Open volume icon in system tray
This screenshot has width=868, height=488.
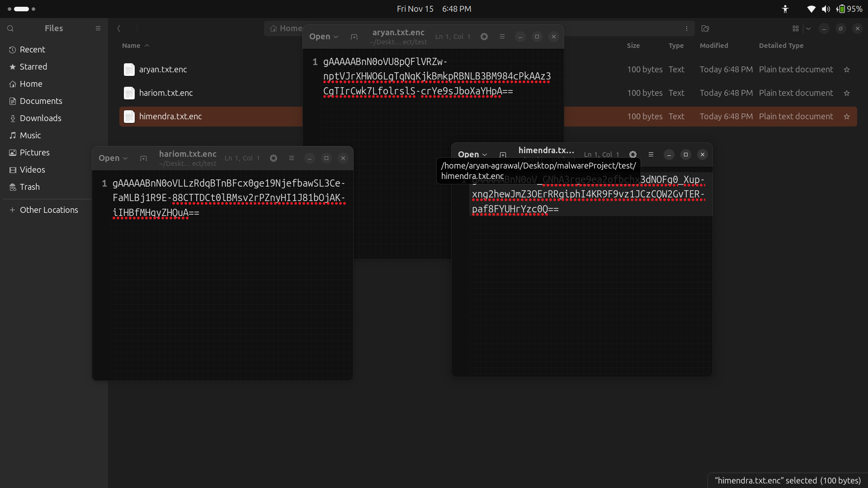826,9
